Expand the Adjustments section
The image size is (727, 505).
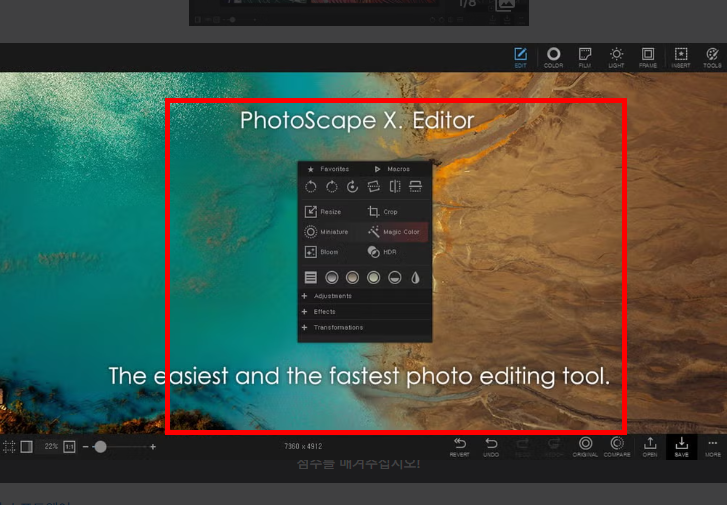pos(365,296)
